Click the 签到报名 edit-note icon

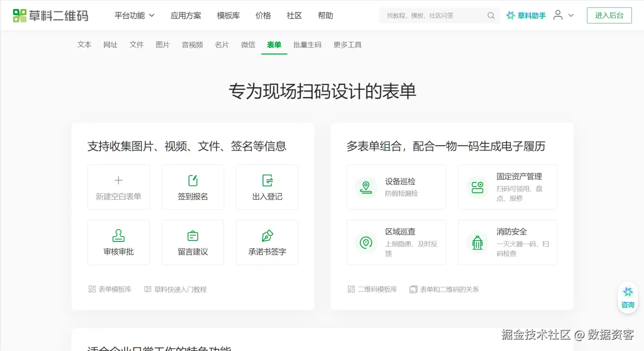[193, 181]
